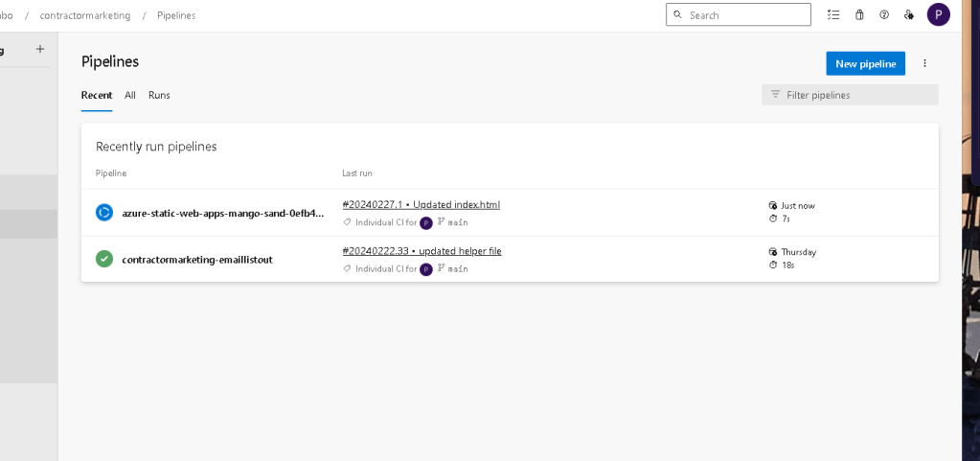Viewport: 980px width, 461px height.
Task: Click the filter icon in Filter pipelines box
Action: pyautogui.click(x=775, y=95)
